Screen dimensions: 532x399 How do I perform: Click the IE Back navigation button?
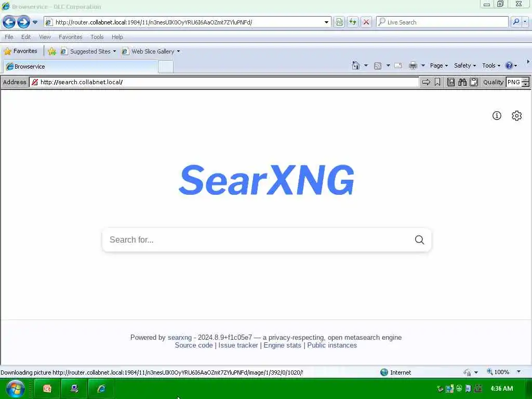[9, 22]
